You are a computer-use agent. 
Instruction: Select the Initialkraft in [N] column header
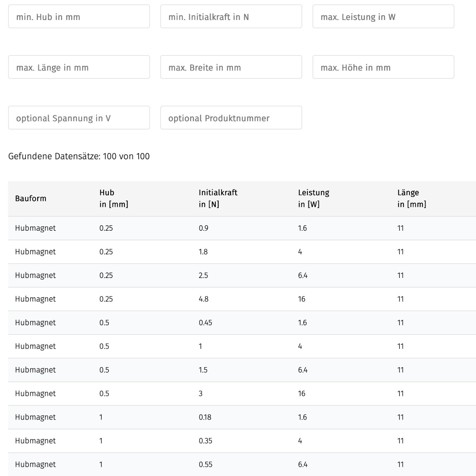click(x=218, y=199)
